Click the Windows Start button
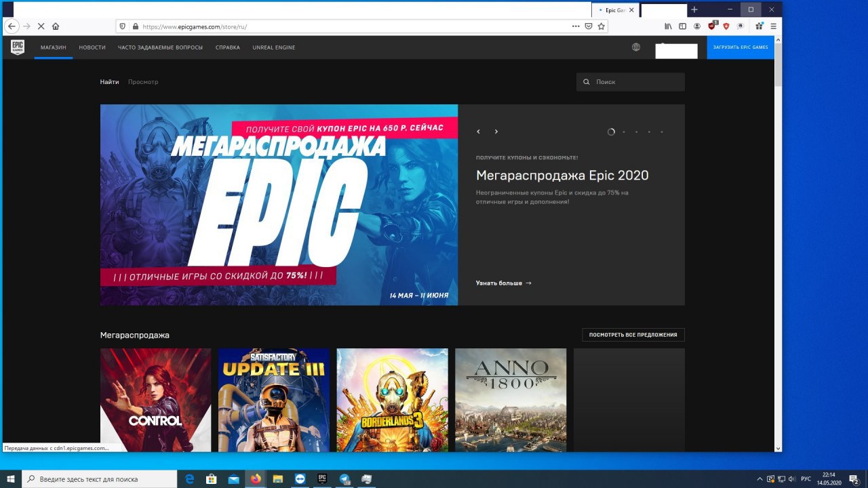 (11, 479)
